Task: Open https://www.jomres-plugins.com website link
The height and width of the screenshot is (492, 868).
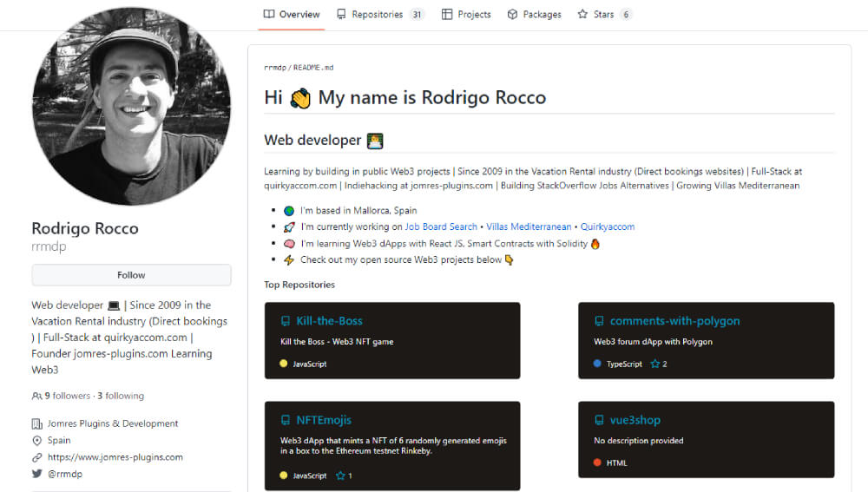Action: pos(115,457)
